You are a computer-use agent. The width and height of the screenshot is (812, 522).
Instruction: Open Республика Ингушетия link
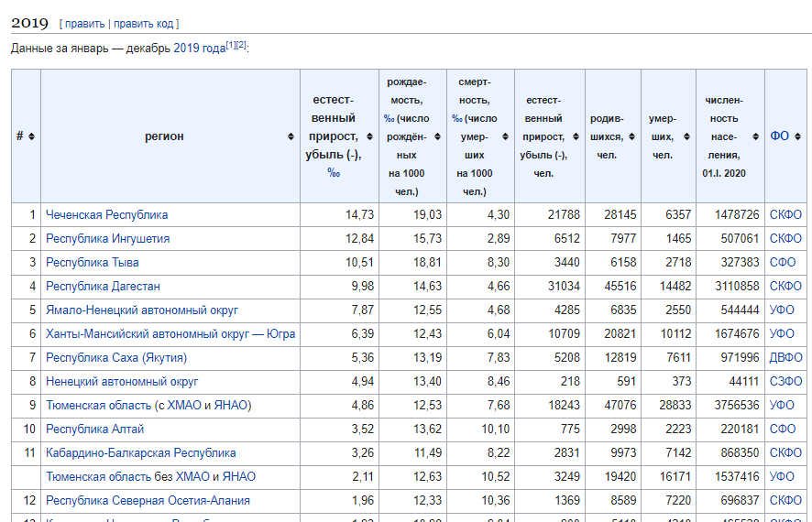pyautogui.click(x=108, y=238)
